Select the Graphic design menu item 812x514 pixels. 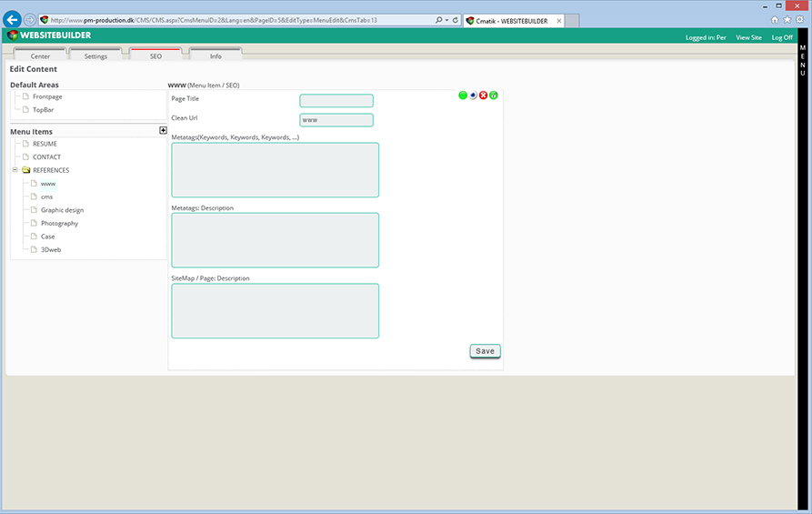point(62,210)
